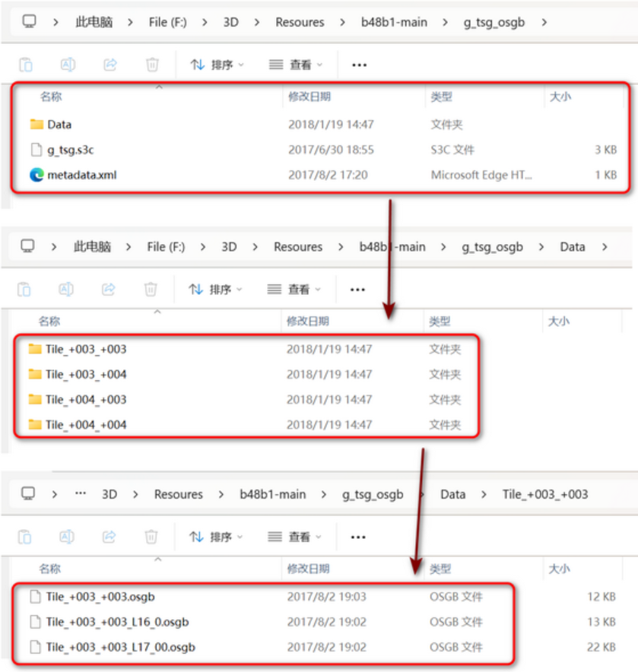Click Resoures in the breadcrumb ending with Data

click(298, 246)
